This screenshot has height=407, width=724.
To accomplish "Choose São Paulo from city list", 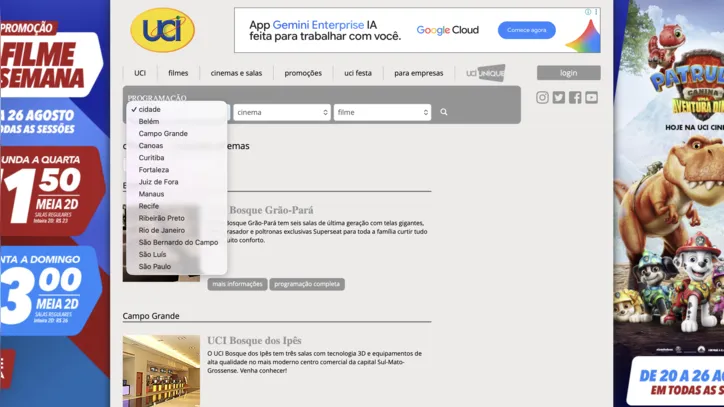I will click(177, 267).
